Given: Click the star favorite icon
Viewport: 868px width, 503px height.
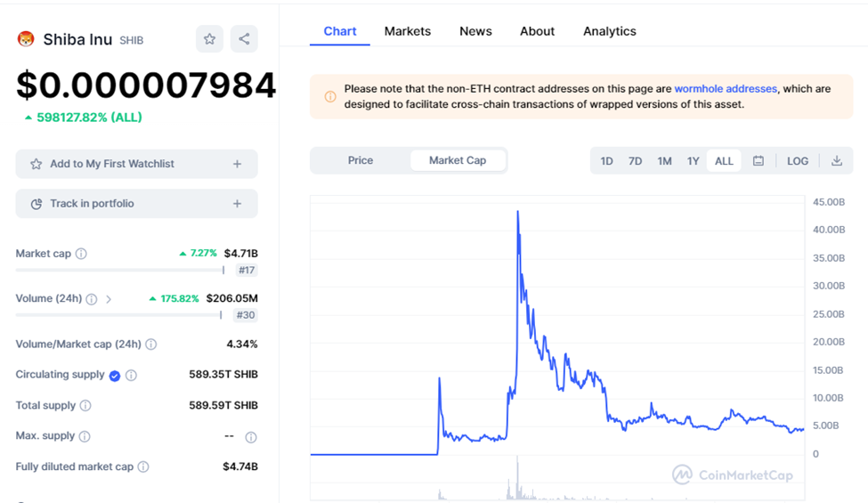Looking at the screenshot, I should point(209,39).
